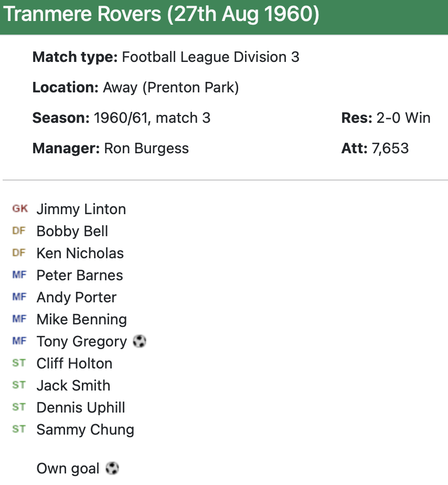The height and width of the screenshot is (485, 448).
Task: Click Football League Division 3 match type
Action: coord(210,57)
